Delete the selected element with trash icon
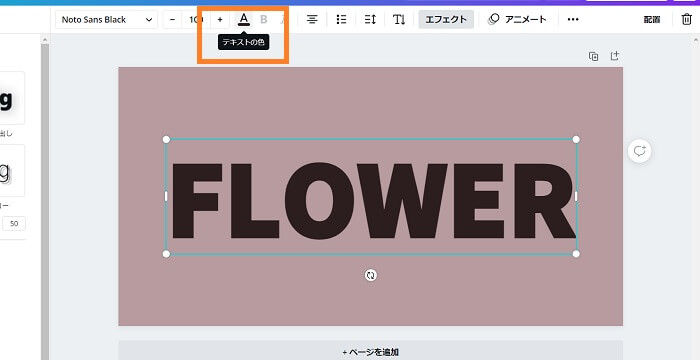The image size is (700, 360). (687, 19)
